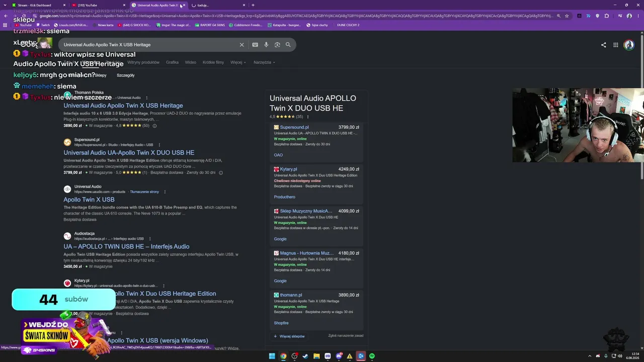Open the FAJNE CIUCHY 2 bookmark

coord(348,25)
